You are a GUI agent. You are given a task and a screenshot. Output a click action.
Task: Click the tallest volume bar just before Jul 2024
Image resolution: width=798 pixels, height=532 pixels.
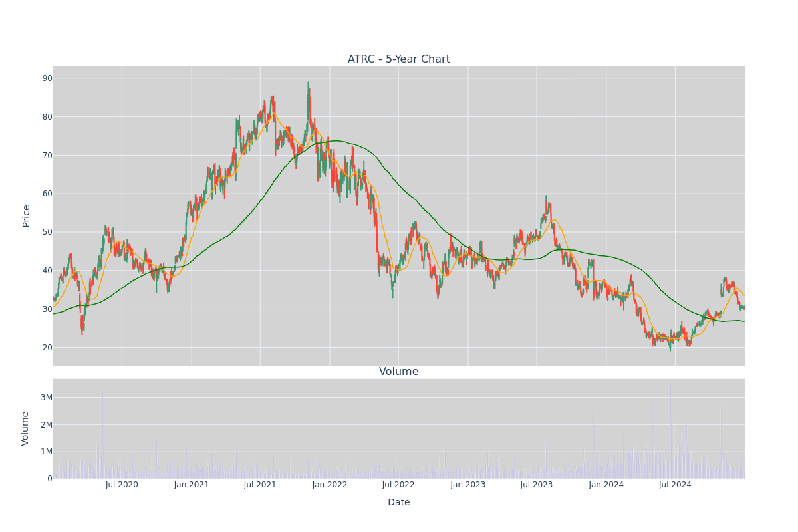click(670, 432)
